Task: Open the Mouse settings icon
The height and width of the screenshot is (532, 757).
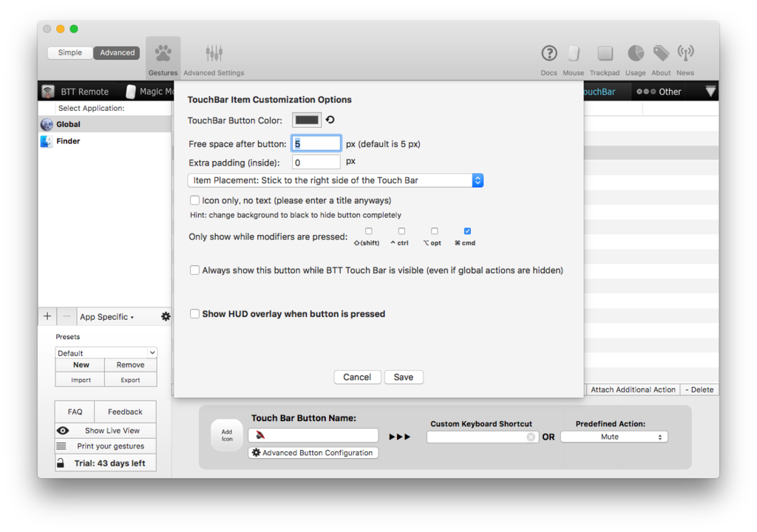Action: (x=574, y=53)
